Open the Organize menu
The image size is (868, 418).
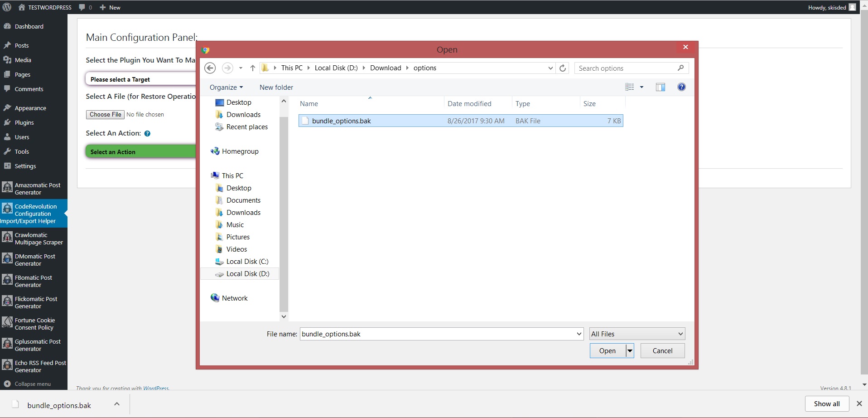226,87
